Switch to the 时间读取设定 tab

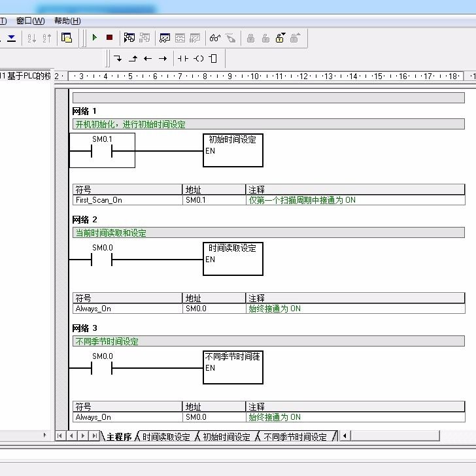pos(166,437)
